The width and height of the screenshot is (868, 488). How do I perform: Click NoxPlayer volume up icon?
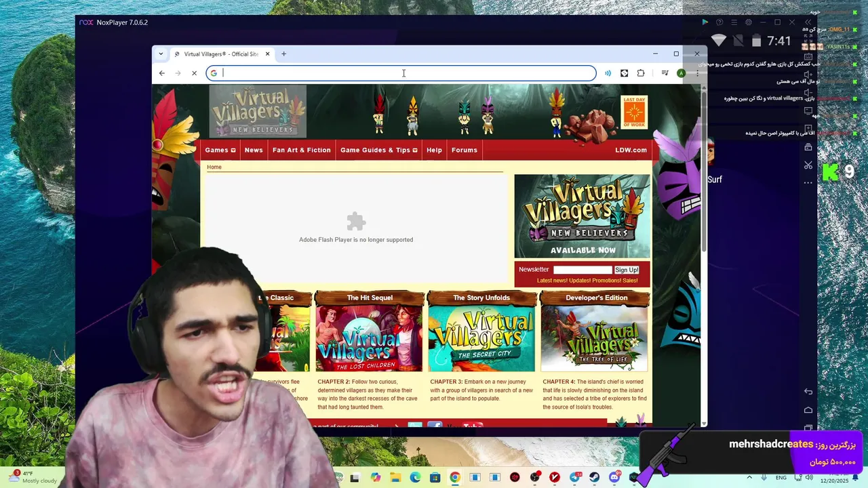click(808, 75)
